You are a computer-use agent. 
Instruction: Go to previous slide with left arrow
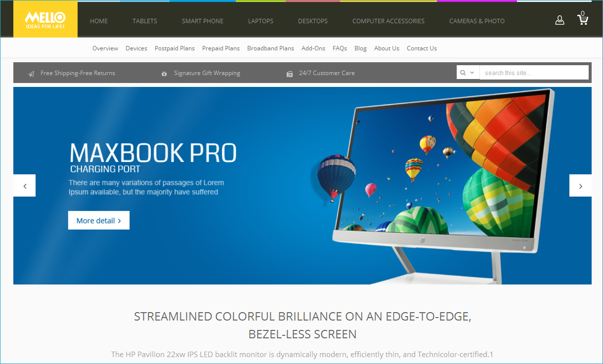[x=25, y=186]
